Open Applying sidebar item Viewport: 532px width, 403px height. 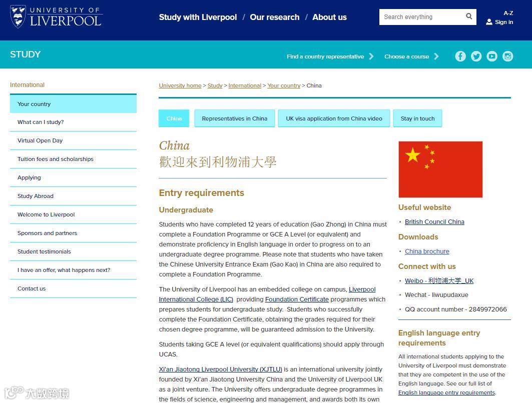[73, 177]
